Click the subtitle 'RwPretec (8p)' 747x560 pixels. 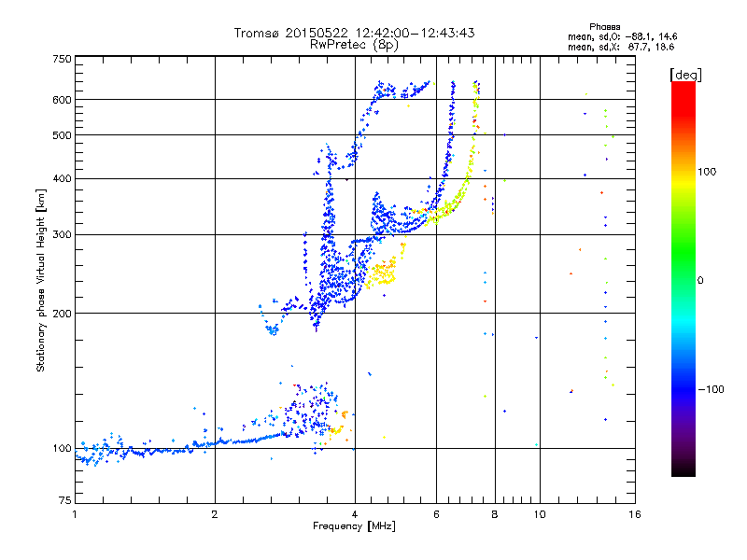click(x=354, y=45)
